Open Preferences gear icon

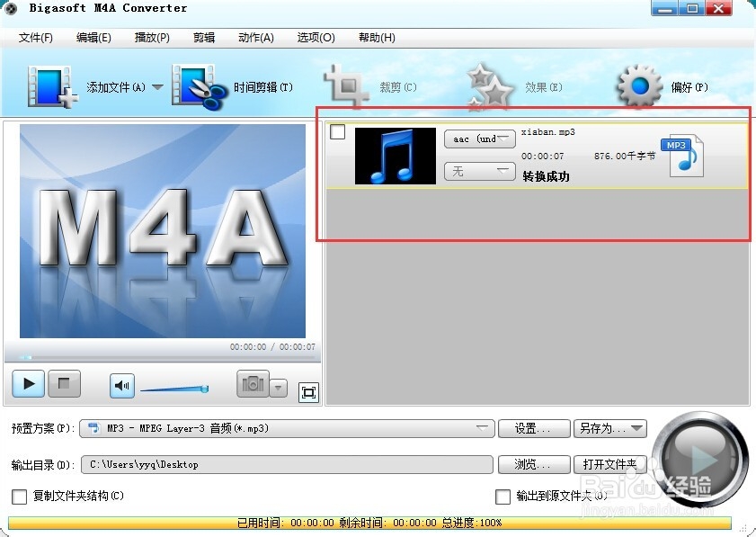click(640, 87)
